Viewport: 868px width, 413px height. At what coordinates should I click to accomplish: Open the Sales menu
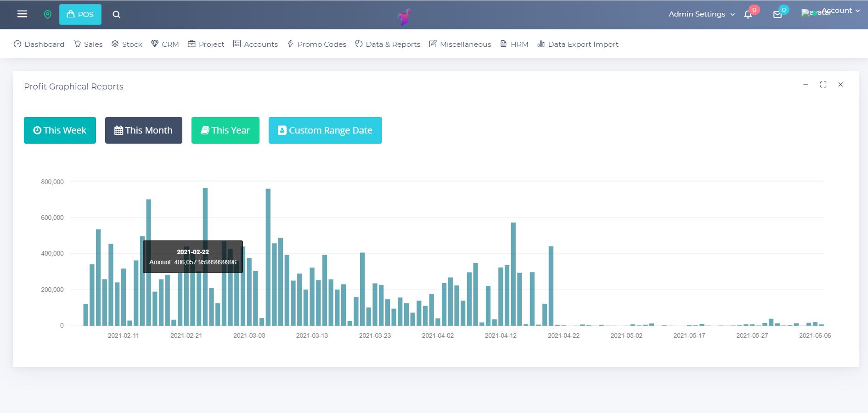(x=88, y=44)
